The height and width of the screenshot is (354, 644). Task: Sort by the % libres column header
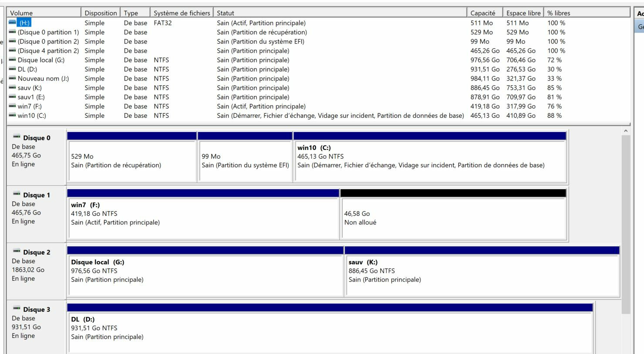tap(587, 13)
